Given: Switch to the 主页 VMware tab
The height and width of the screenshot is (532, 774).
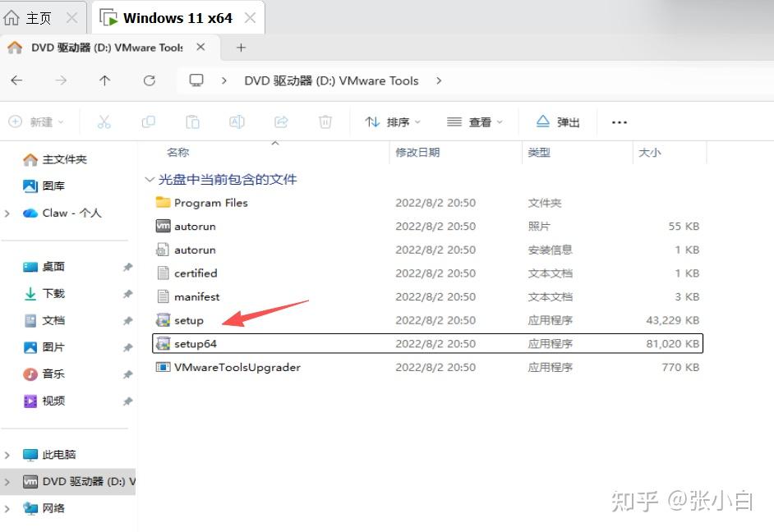Looking at the screenshot, I should point(39,18).
